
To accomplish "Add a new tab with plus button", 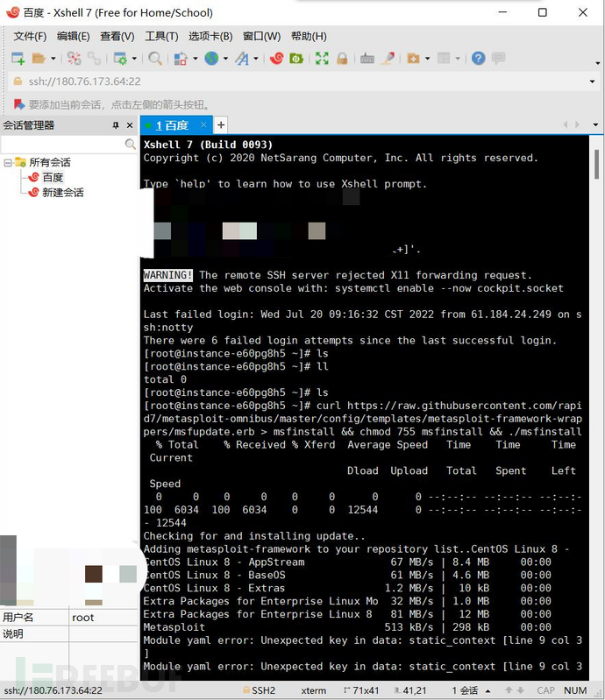I will tap(221, 125).
